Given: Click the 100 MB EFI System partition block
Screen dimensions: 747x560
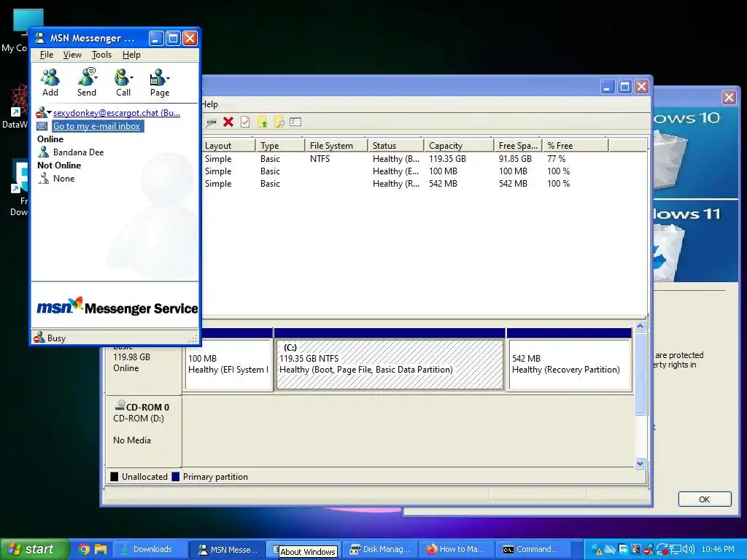Looking at the screenshot, I should (x=228, y=365).
